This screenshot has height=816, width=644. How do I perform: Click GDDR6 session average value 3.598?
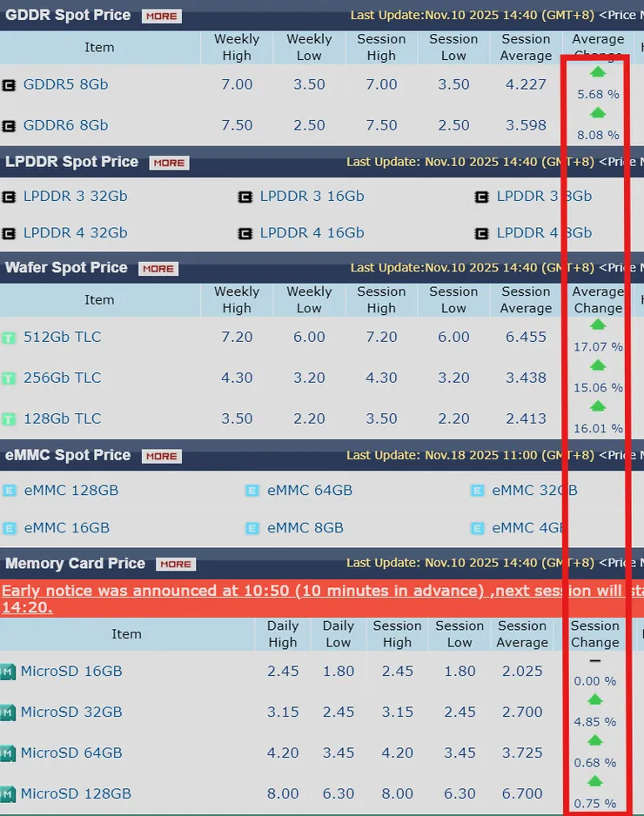[x=526, y=125]
